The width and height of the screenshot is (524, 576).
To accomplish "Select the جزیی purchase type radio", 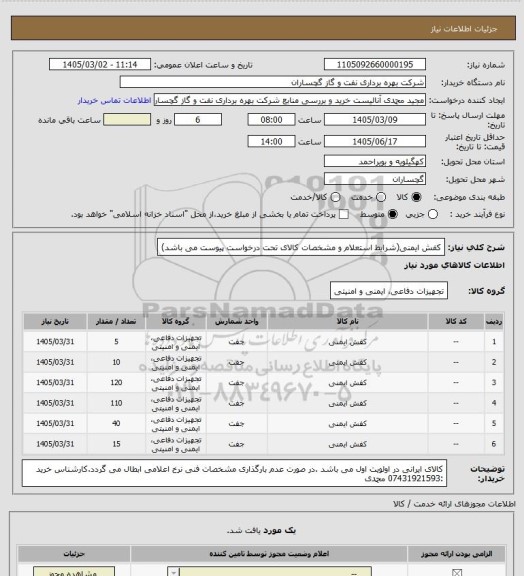I will tap(433, 214).
